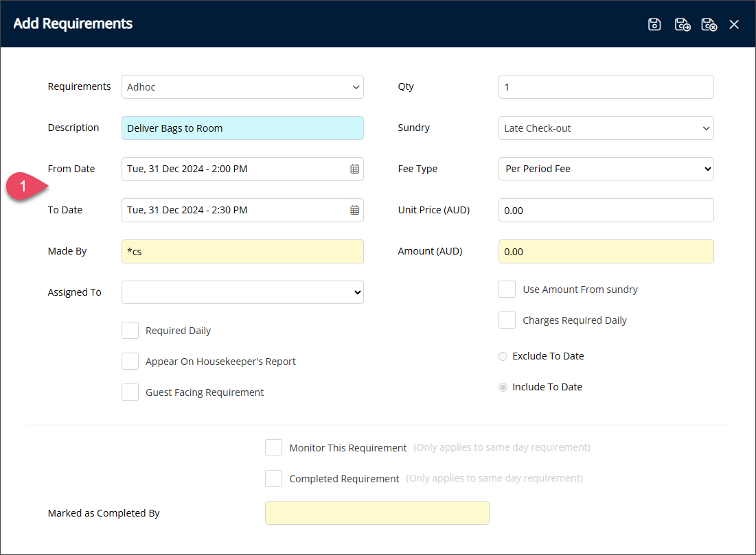The height and width of the screenshot is (555, 756).
Task: Expand the Requirements dropdown showing Adhoc
Action: click(x=242, y=87)
